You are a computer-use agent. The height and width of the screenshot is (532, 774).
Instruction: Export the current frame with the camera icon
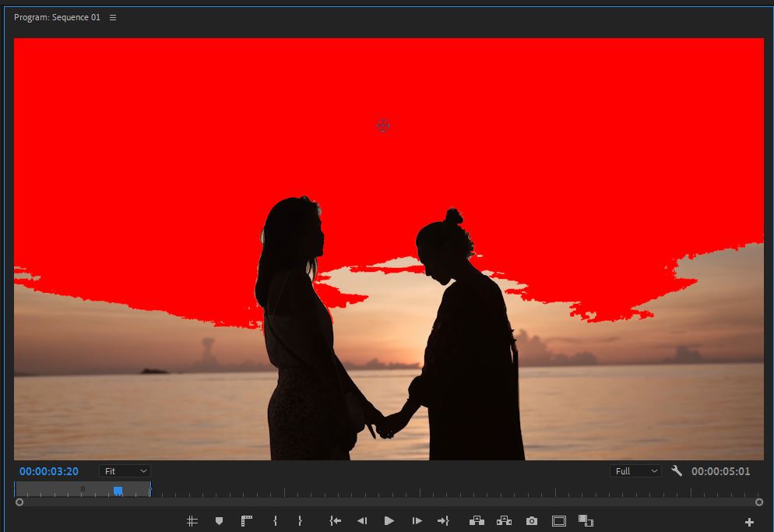[531, 520]
